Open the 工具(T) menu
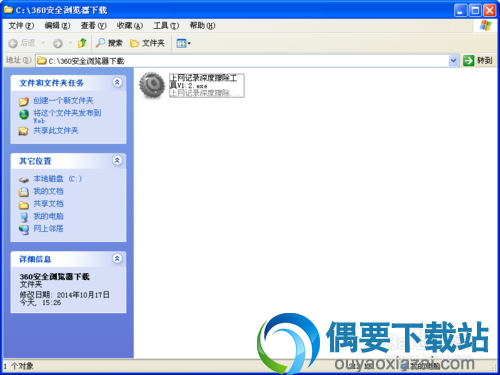 point(166,26)
